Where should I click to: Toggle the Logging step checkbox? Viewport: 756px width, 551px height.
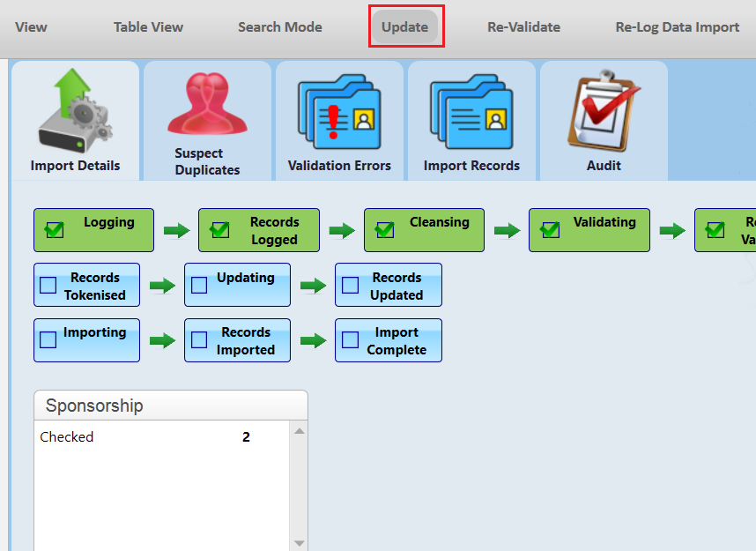55,230
